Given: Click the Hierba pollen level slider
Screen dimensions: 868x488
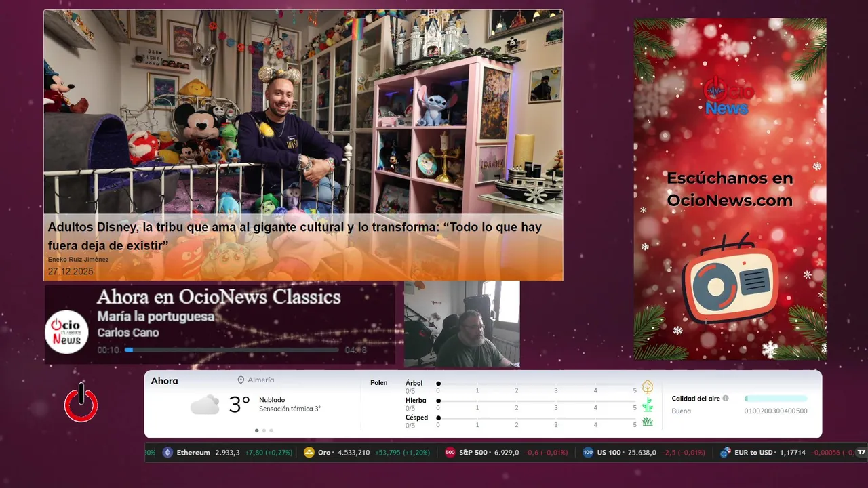Looking at the screenshot, I should [x=536, y=401].
